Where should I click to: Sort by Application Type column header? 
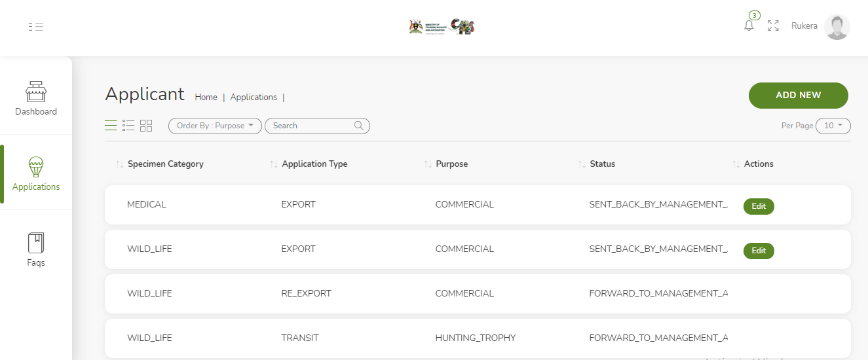(x=314, y=164)
